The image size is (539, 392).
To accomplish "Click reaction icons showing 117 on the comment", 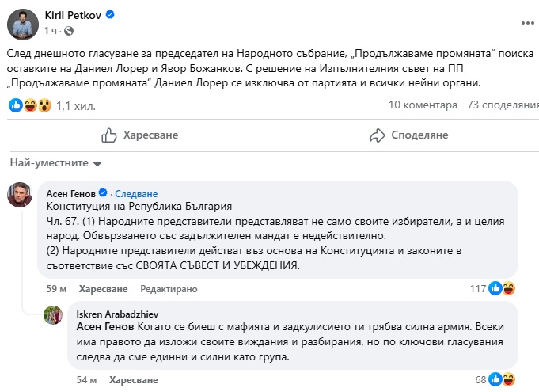I will click(x=503, y=288).
